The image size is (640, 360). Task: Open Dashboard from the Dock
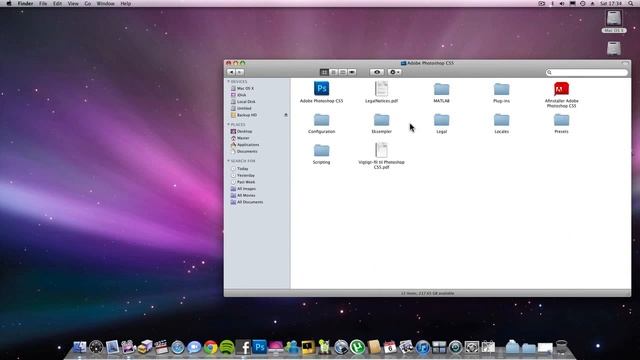96,347
